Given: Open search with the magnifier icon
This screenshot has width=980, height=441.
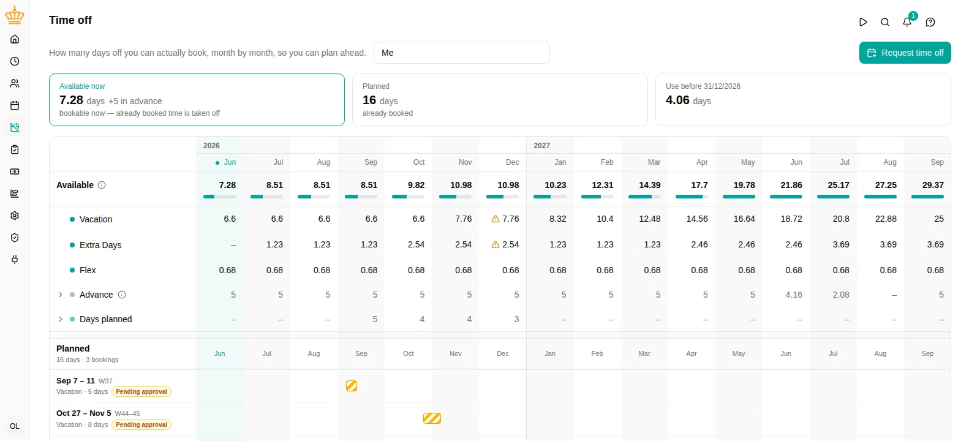Looking at the screenshot, I should (885, 22).
